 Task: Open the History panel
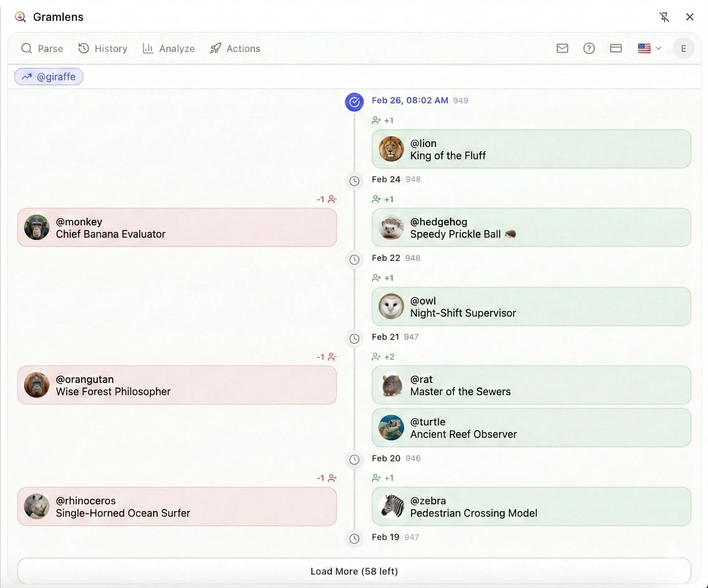[103, 49]
